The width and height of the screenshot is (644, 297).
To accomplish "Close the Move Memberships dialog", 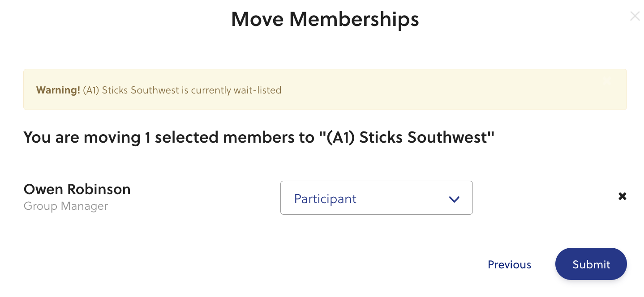I will [635, 17].
